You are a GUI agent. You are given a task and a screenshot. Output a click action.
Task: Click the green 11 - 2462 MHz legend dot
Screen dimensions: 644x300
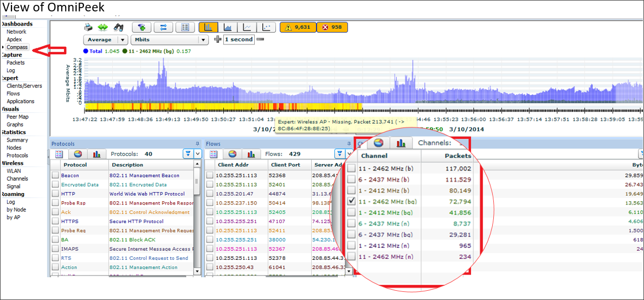[x=124, y=52]
